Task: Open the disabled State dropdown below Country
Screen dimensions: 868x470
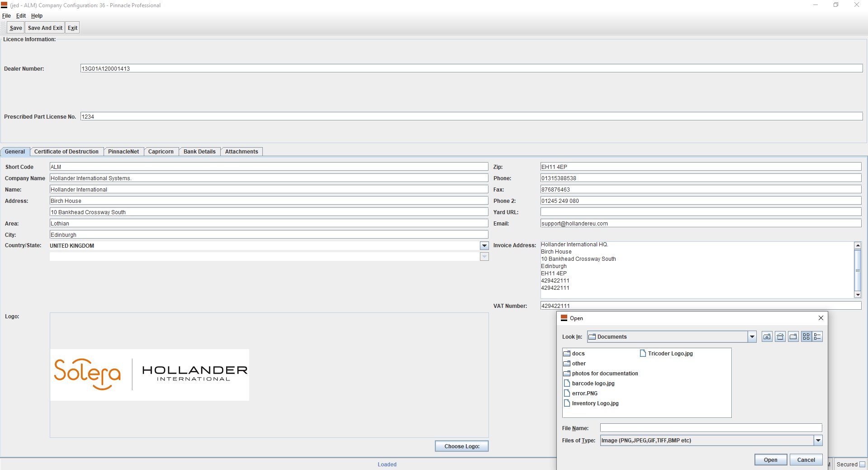Action: [x=484, y=257]
